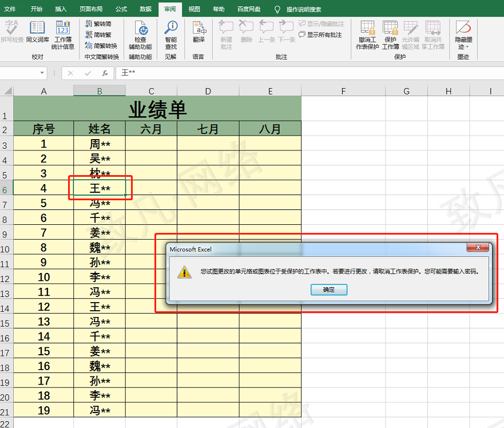Select the 李** cell in row 12

tap(100, 277)
